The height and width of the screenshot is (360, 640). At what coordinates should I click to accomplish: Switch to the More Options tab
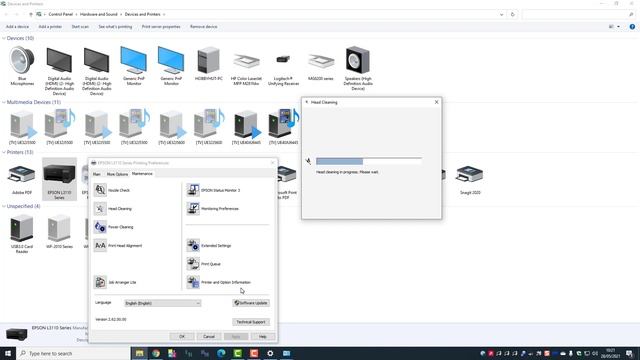[x=117, y=174]
